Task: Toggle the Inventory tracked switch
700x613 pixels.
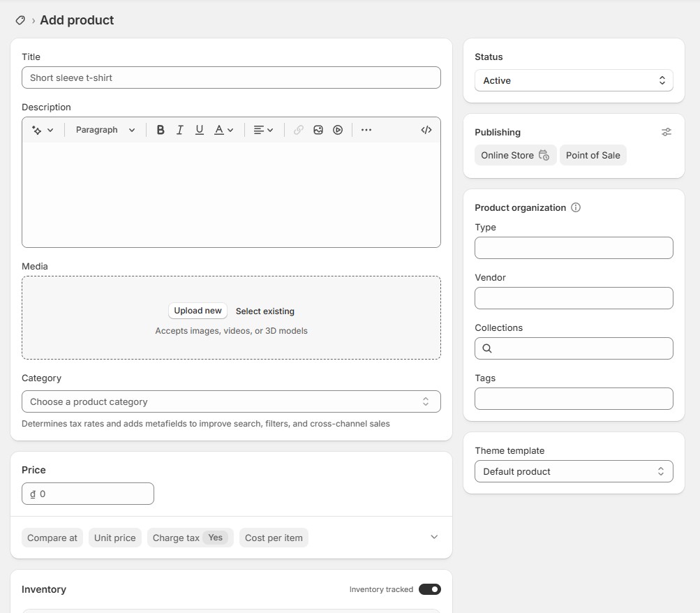Action: coord(429,589)
